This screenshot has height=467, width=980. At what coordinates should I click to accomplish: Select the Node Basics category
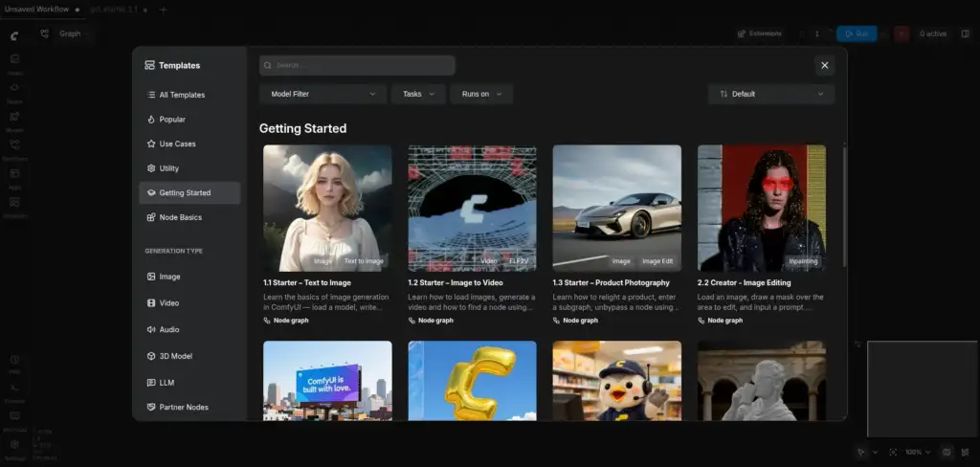click(x=189, y=217)
